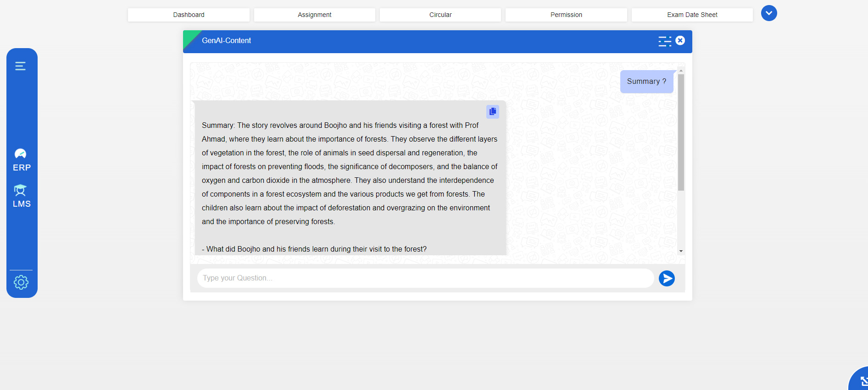868x390 pixels.
Task: Click the chat scrollbar thumb
Action: [681, 132]
